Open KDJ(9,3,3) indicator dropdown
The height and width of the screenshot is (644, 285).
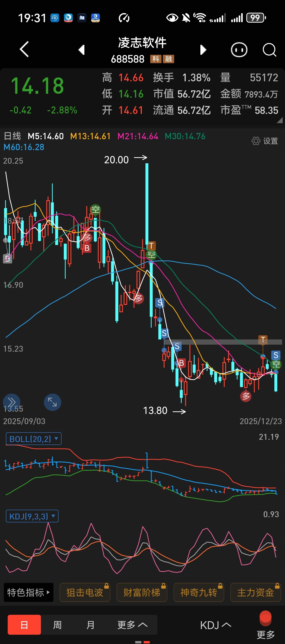pyautogui.click(x=32, y=516)
